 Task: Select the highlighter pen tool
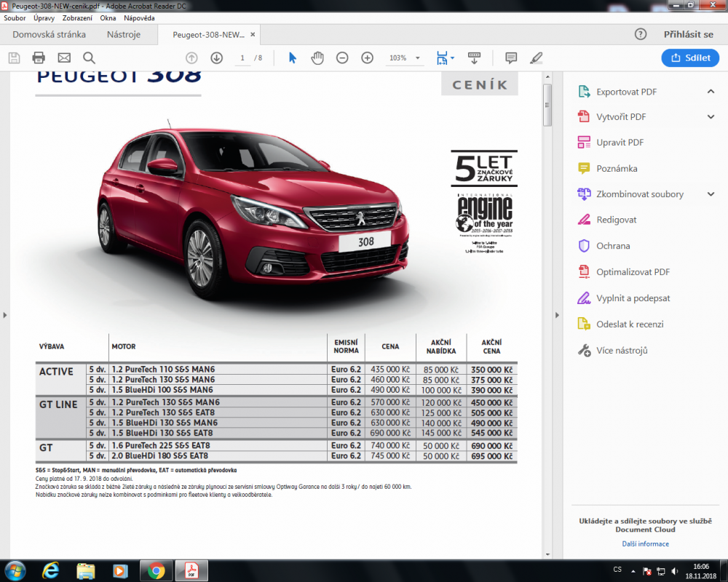coord(537,58)
